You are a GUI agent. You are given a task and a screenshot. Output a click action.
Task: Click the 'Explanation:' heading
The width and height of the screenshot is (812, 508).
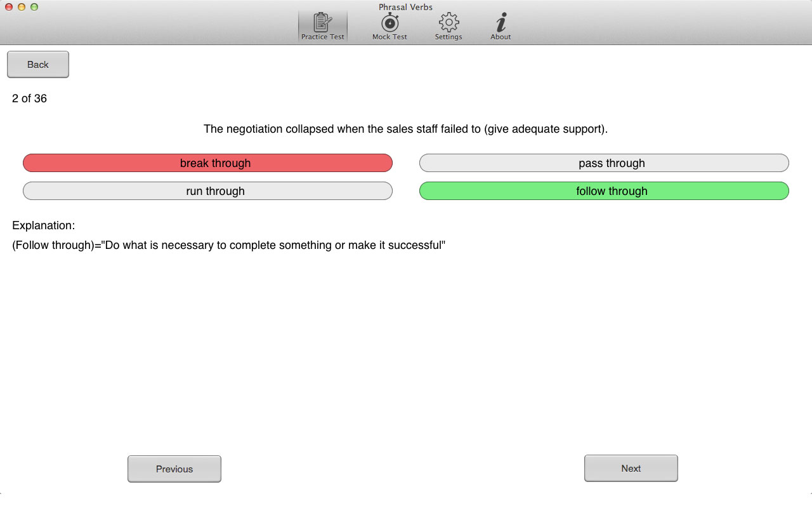[x=43, y=225]
